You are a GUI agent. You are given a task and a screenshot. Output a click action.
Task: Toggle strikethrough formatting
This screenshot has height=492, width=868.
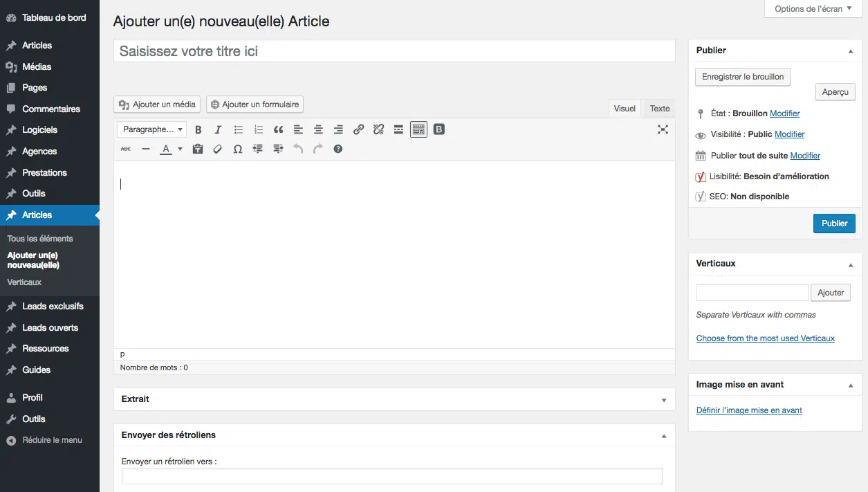click(126, 149)
